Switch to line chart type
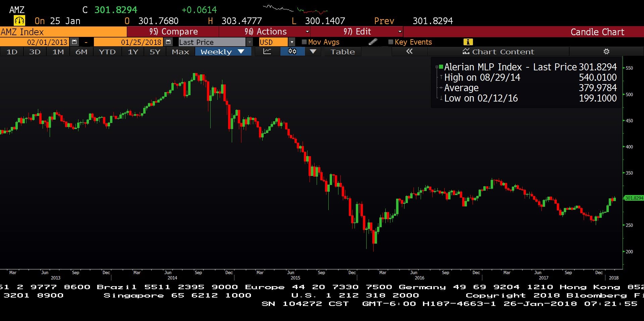Image resolution: width=644 pixels, height=321 pixels. 267,52
